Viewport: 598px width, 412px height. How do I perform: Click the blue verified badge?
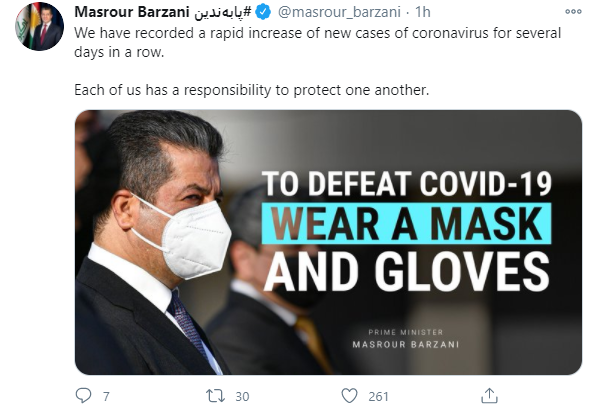263,12
